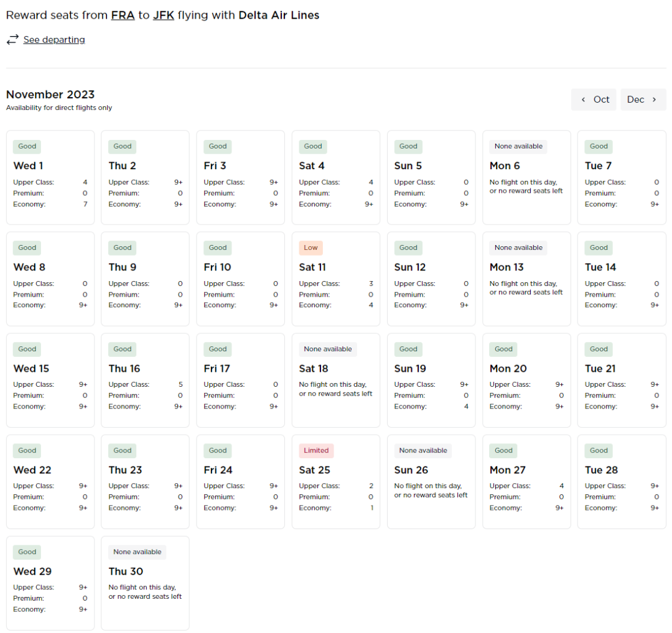Go to previous month Oct
Viewport: 672px width, 633px height.
point(594,99)
